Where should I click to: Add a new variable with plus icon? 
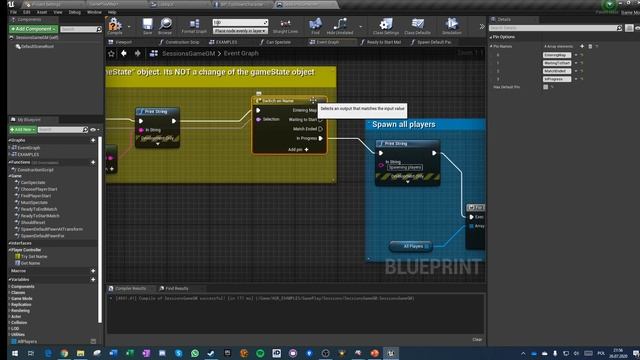[93, 280]
